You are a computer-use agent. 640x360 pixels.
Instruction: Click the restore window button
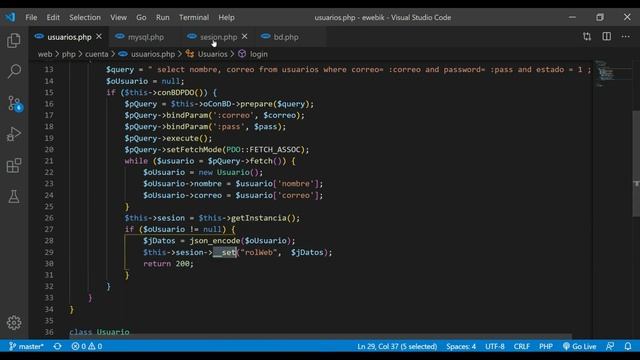[x=600, y=17]
